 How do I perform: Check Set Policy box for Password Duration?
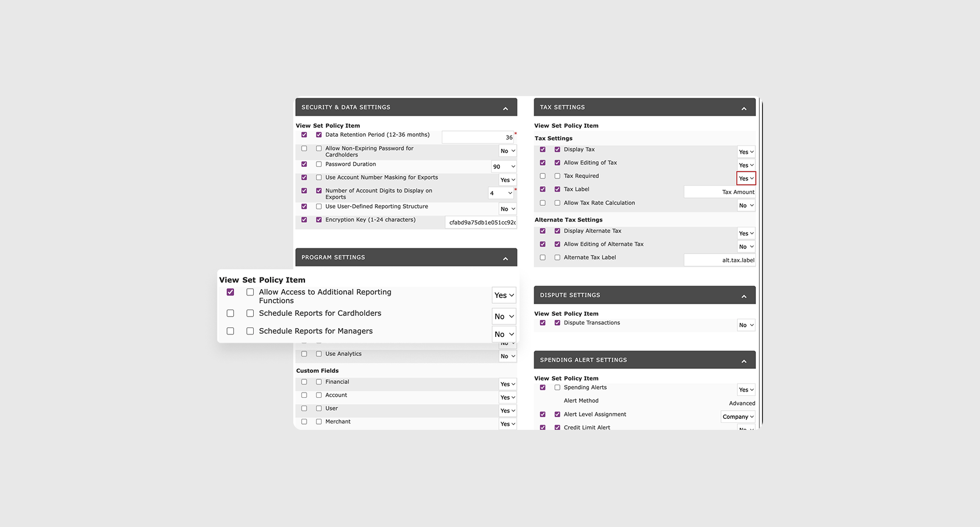(x=319, y=165)
